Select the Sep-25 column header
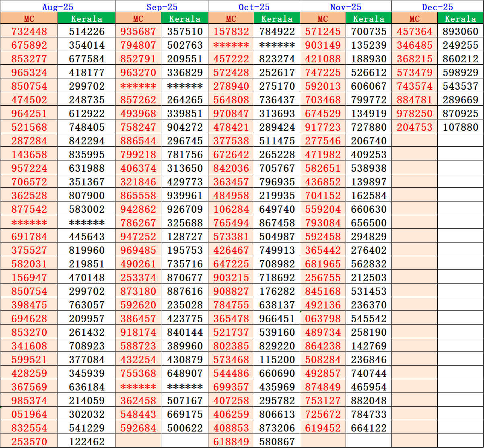 click(x=161, y=6)
